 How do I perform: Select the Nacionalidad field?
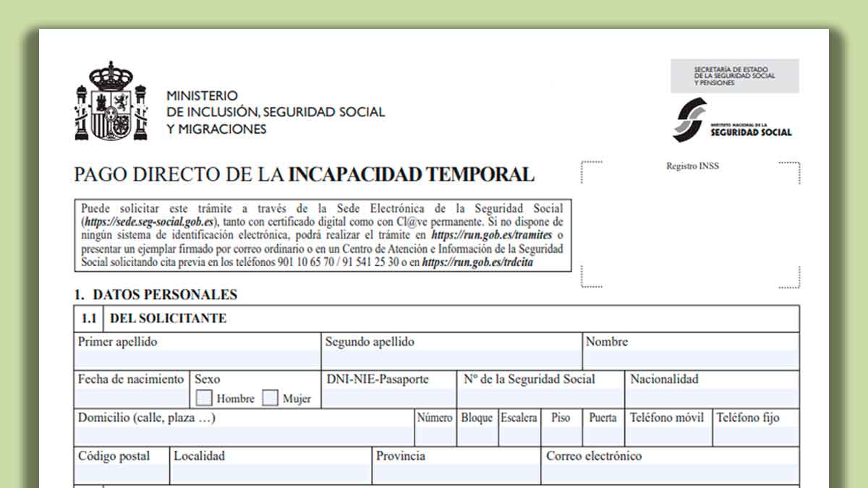pos(712,397)
